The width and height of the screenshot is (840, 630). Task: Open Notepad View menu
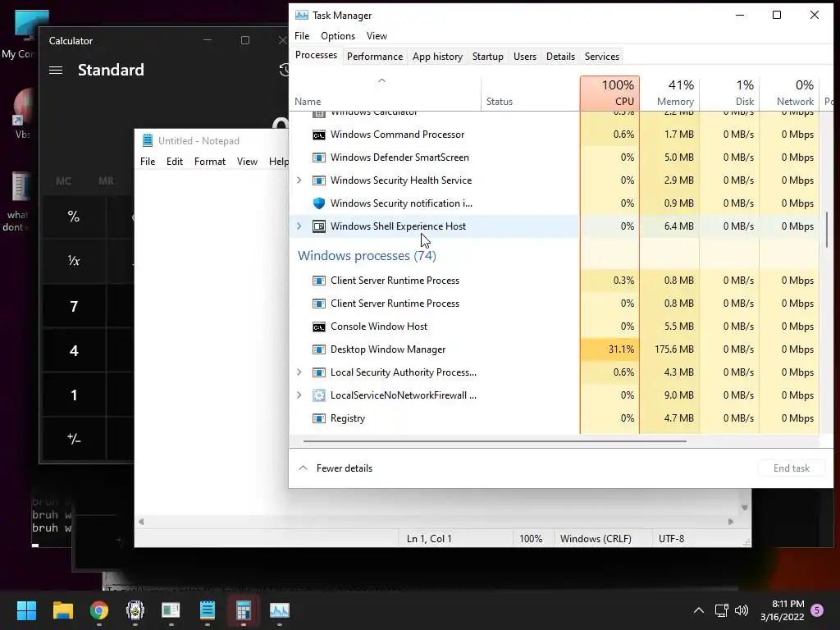[x=247, y=162]
